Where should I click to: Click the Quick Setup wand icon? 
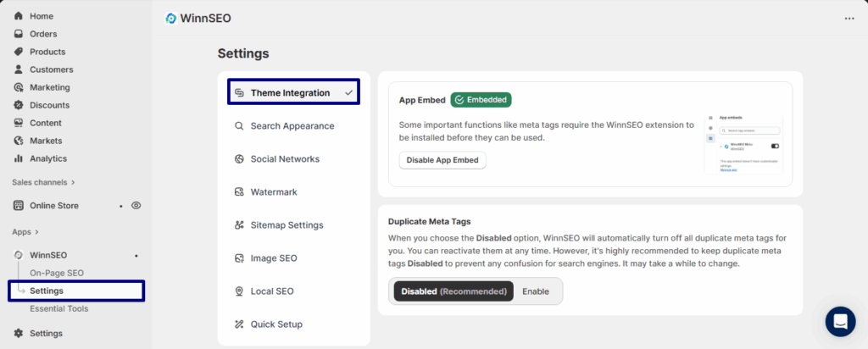pyautogui.click(x=239, y=324)
